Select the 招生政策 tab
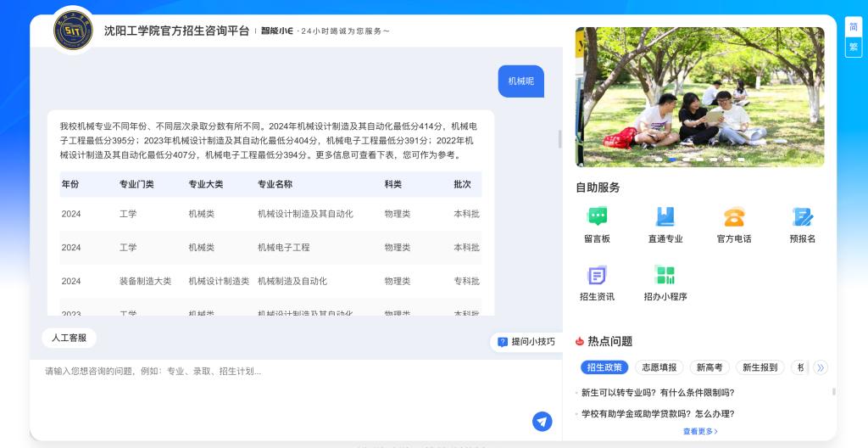The width and height of the screenshot is (868, 448). click(604, 367)
